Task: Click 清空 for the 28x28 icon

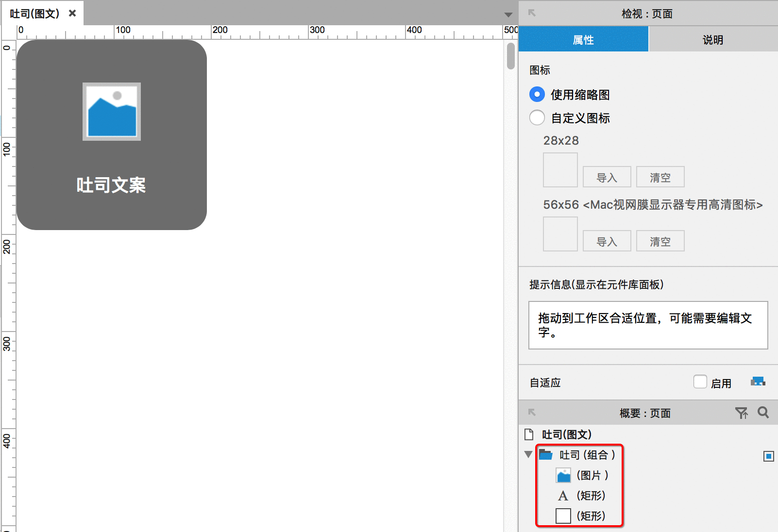Action: click(x=660, y=177)
